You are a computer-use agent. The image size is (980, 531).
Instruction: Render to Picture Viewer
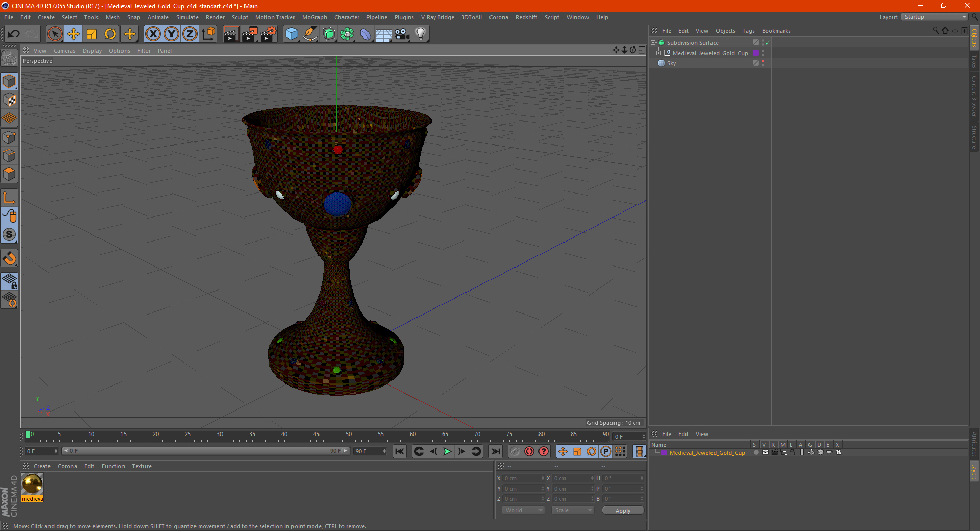(250, 34)
